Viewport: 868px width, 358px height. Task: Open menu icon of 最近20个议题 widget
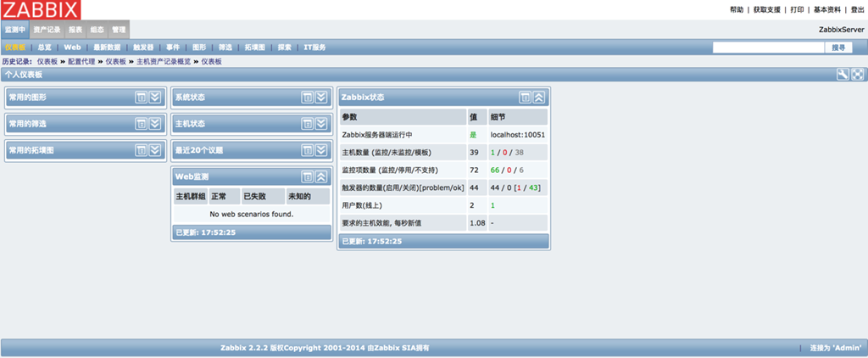[307, 150]
